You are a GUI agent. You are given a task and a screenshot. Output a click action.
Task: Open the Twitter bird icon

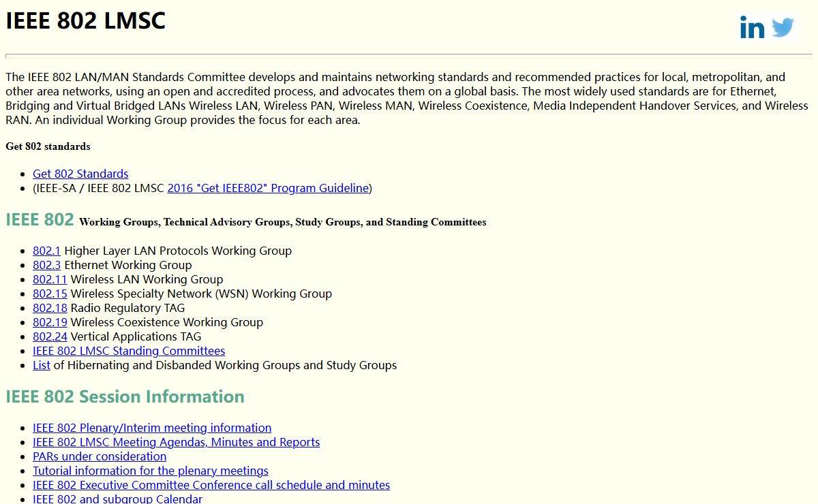783,28
